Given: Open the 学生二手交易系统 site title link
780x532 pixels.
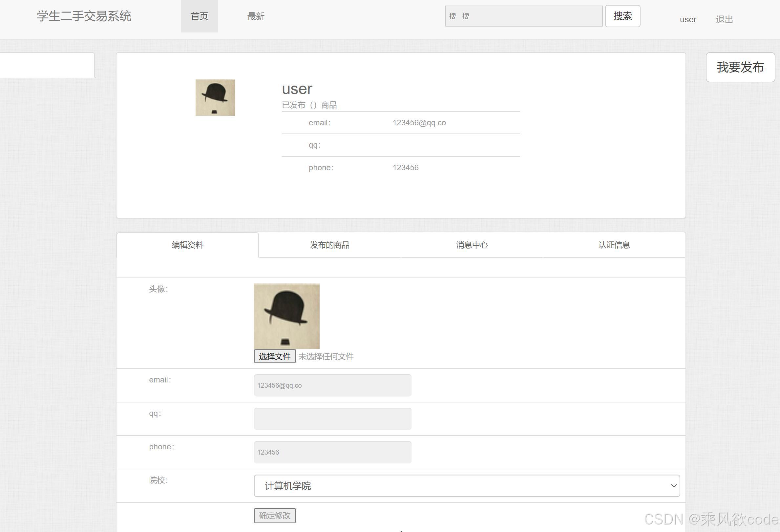Looking at the screenshot, I should coord(84,16).
